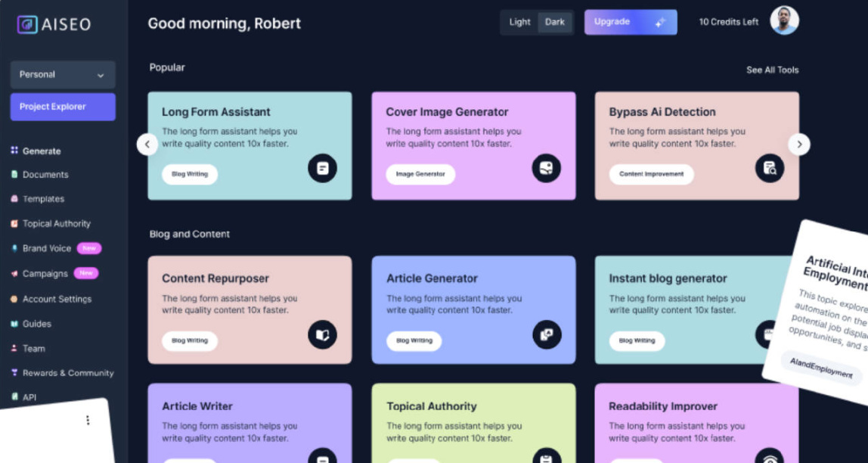Open the Article Writer card
Image resolution: width=868 pixels, height=463 pixels.
250,423
